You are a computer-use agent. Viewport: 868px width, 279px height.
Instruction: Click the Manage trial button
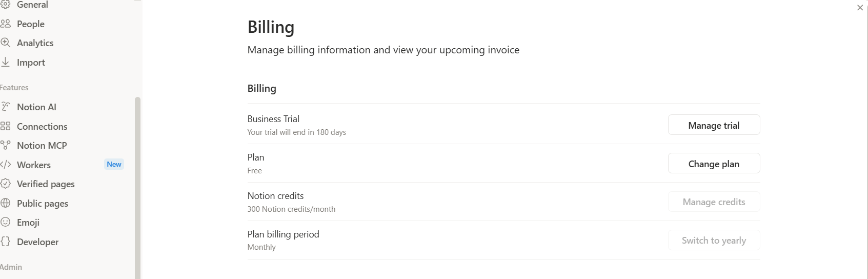tap(714, 125)
